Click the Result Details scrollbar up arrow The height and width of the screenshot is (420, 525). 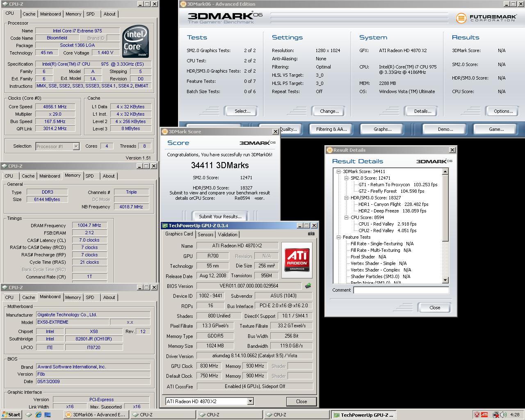tap(445, 171)
